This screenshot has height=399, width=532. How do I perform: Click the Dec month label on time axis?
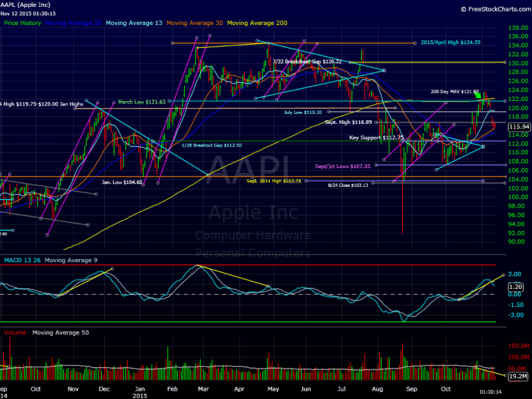pos(104,389)
